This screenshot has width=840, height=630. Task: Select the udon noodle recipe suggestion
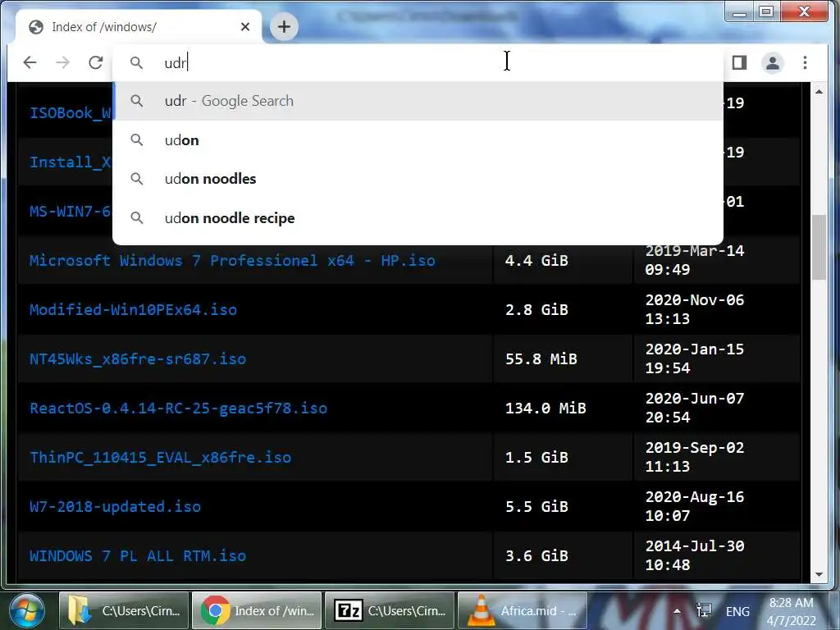click(x=418, y=218)
